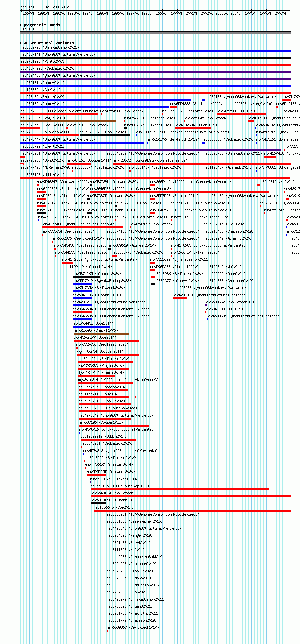The height and width of the screenshot is (644, 300).
Task: Open nsv1063624 (Coe2014) label
Action: coord(40,90)
